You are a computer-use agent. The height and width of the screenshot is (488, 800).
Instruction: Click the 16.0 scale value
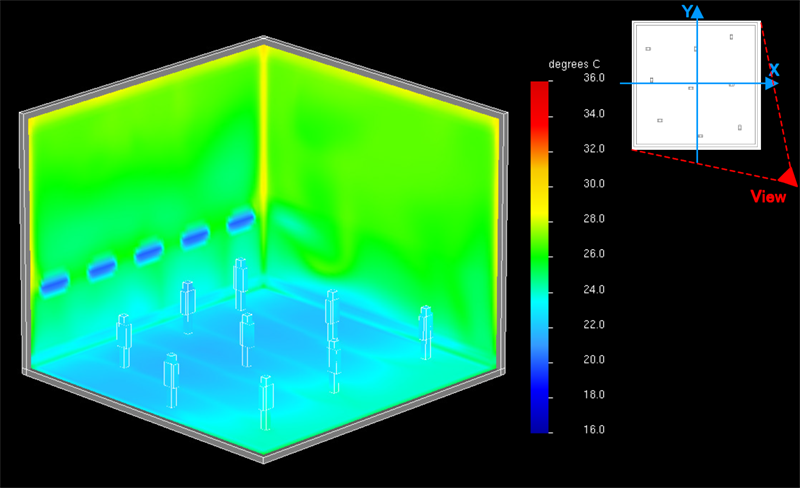(x=594, y=430)
